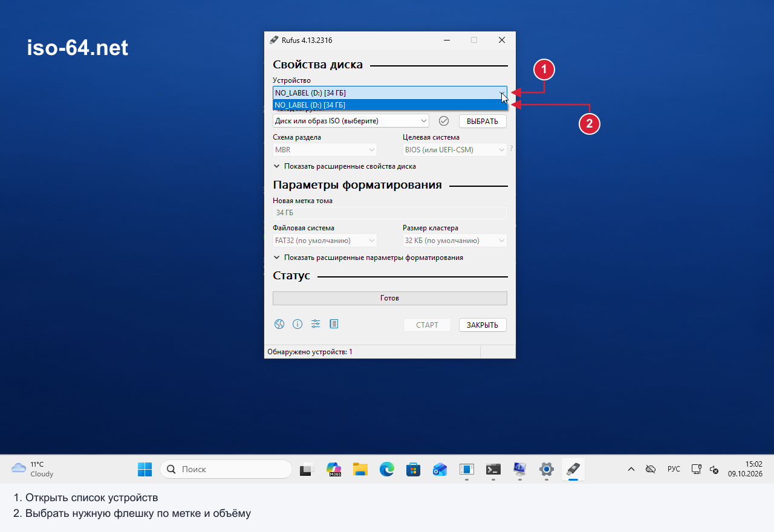Open the Windows Start menu
Screen dimensions: 774x532
[145, 469]
